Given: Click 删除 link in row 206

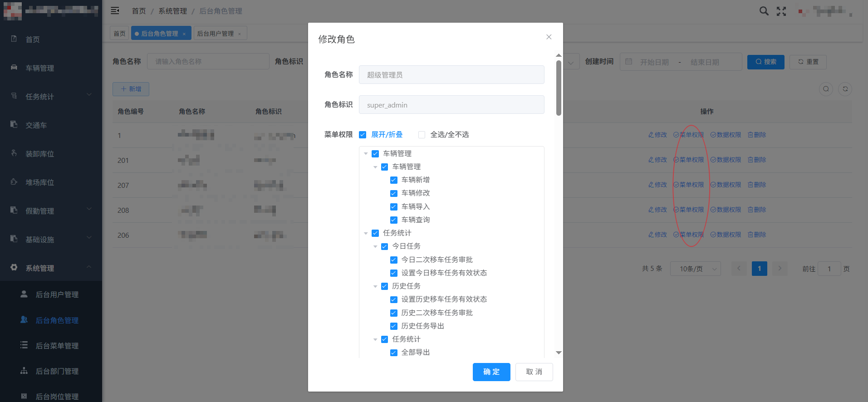Looking at the screenshot, I should 757,235.
